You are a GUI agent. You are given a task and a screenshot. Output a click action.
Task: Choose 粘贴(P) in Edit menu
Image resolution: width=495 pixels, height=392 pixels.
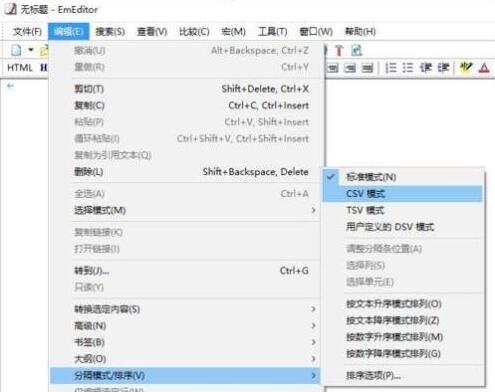[x=185, y=122]
